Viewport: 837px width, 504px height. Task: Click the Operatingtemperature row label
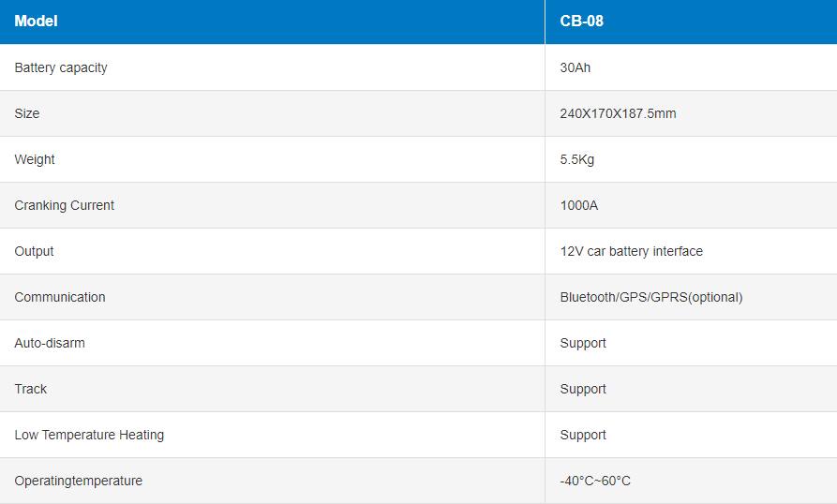(79, 481)
